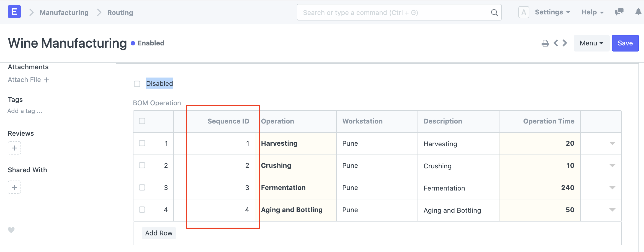Expand the Harvesting row edit arrow

click(612, 143)
